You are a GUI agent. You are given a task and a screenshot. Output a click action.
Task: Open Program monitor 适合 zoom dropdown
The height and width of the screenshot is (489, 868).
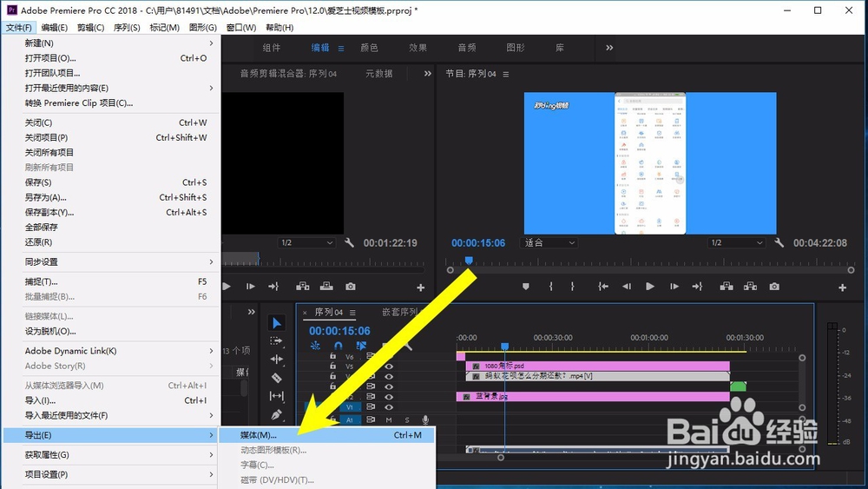[x=549, y=242]
